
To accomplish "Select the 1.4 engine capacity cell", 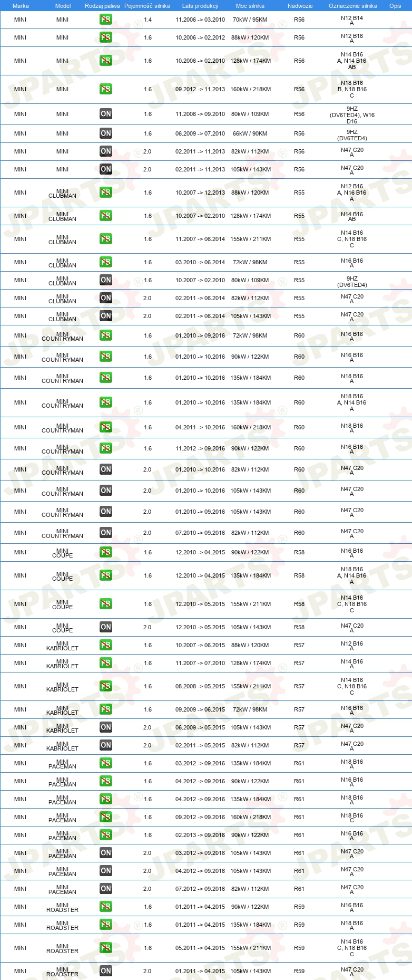I will (x=148, y=20).
